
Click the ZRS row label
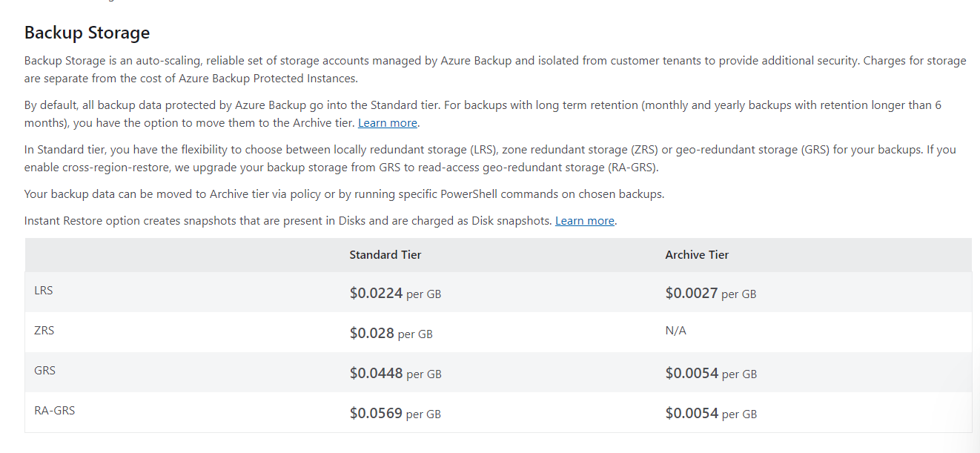click(x=44, y=331)
